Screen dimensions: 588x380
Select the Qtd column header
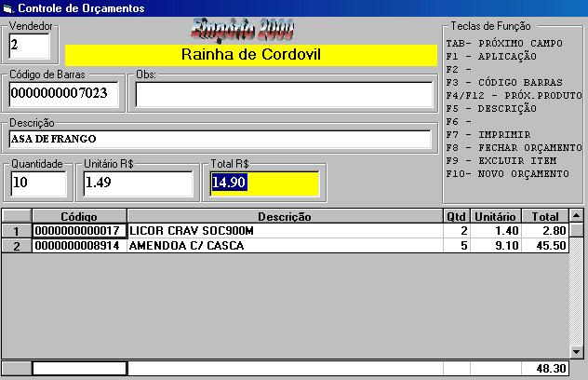(x=454, y=216)
